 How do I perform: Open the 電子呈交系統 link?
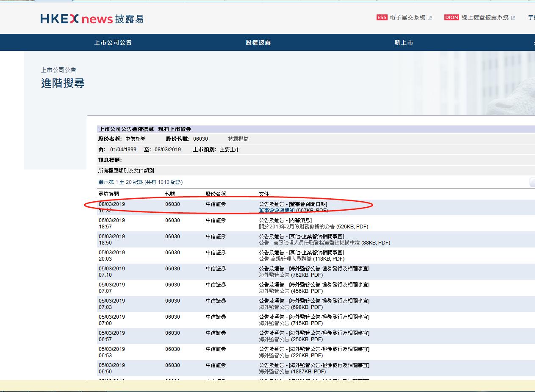click(x=407, y=17)
